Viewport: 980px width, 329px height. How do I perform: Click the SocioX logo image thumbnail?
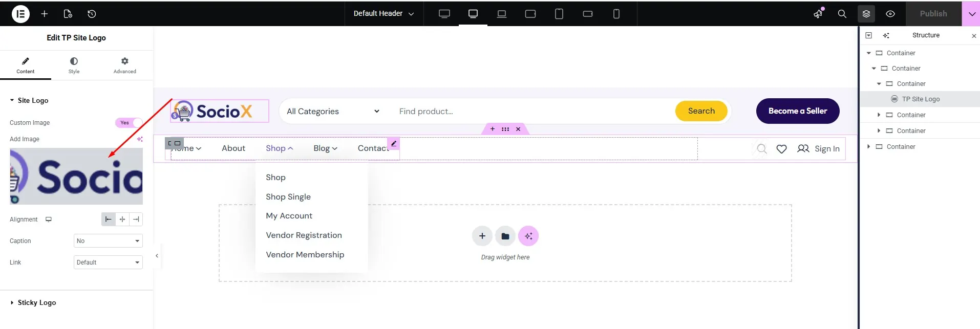tap(76, 177)
